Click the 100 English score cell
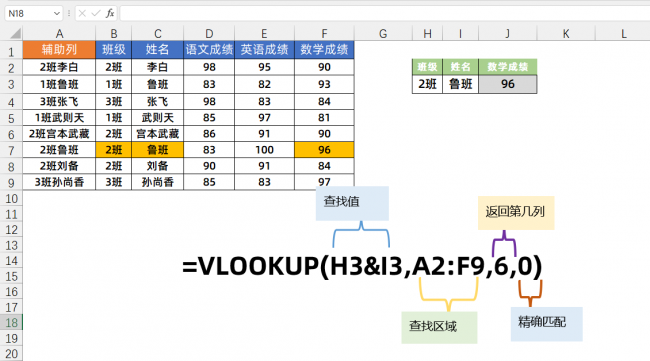The image size is (650, 361). pyautogui.click(x=264, y=150)
